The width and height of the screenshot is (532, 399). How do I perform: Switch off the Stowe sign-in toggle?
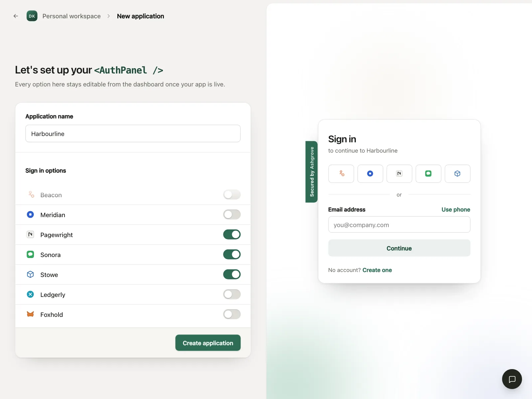[x=232, y=274]
